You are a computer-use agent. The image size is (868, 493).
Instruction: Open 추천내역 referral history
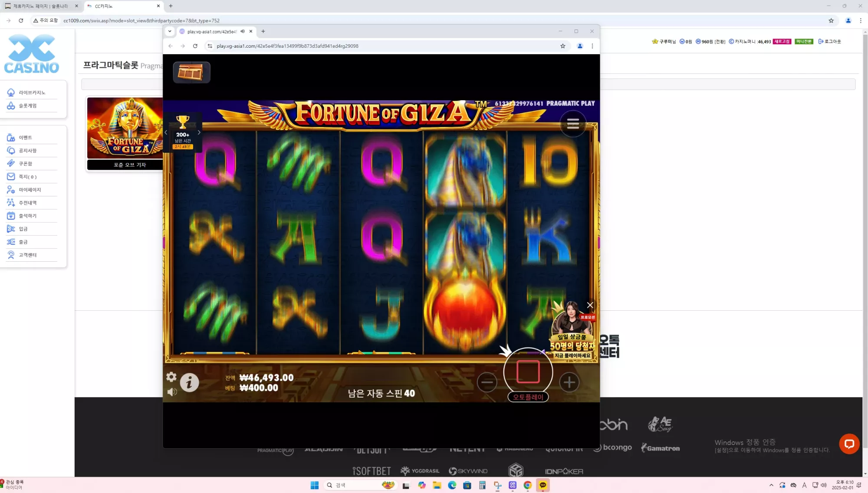tap(32, 203)
